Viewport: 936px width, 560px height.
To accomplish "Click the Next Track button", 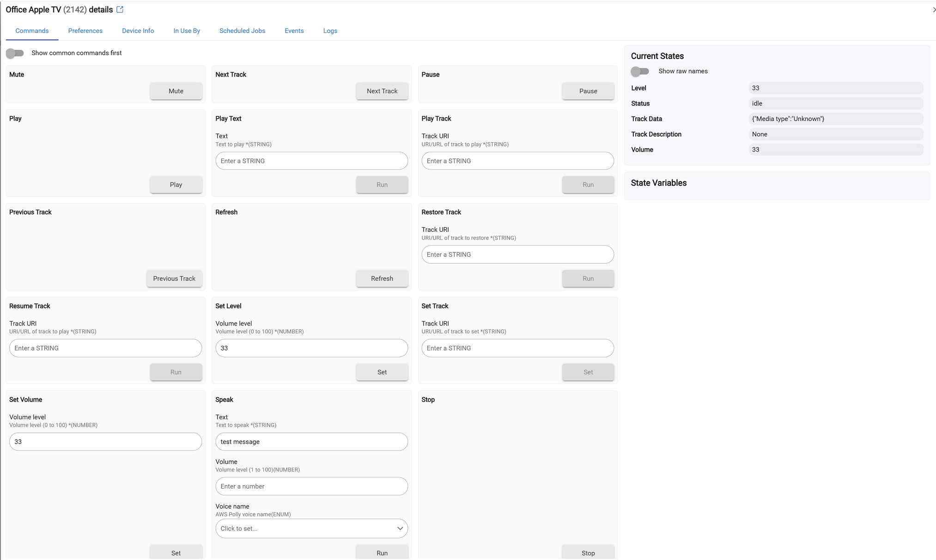I will pos(382,91).
